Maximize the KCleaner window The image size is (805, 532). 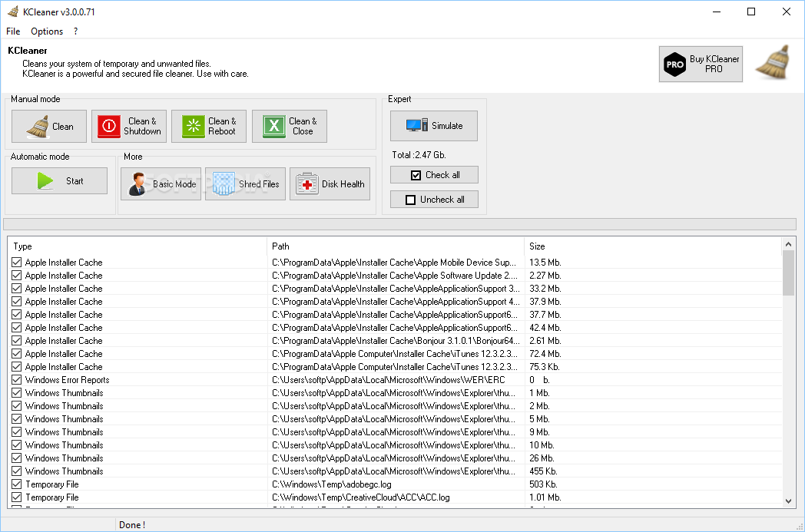pyautogui.click(x=751, y=12)
